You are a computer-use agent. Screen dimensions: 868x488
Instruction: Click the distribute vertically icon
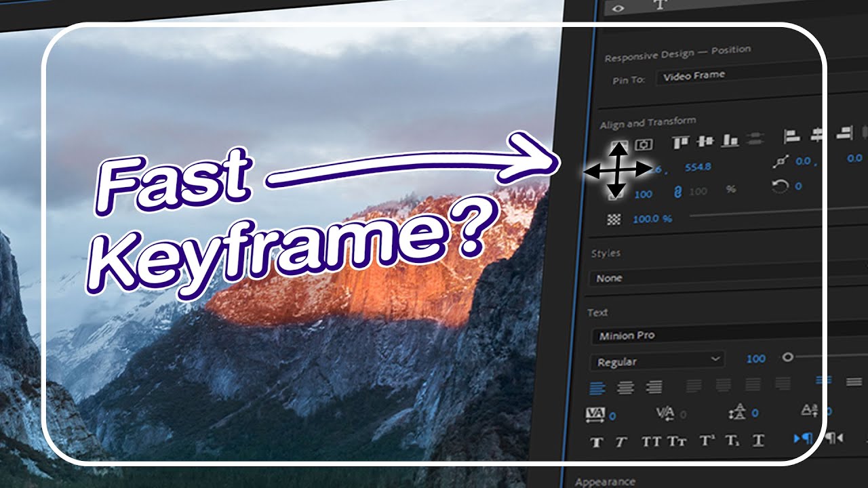[x=754, y=139]
